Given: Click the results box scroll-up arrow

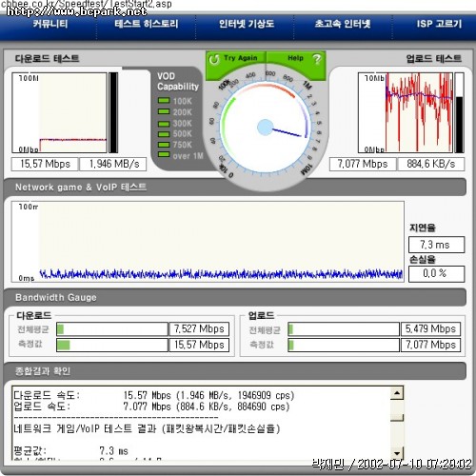Looking at the screenshot, I should (x=397, y=393).
